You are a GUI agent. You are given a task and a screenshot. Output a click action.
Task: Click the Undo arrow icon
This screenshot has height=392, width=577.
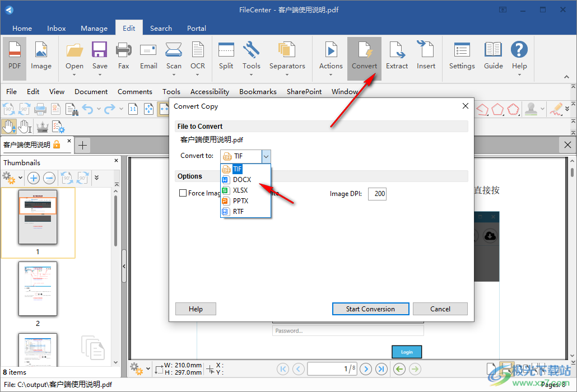pyautogui.click(x=87, y=109)
